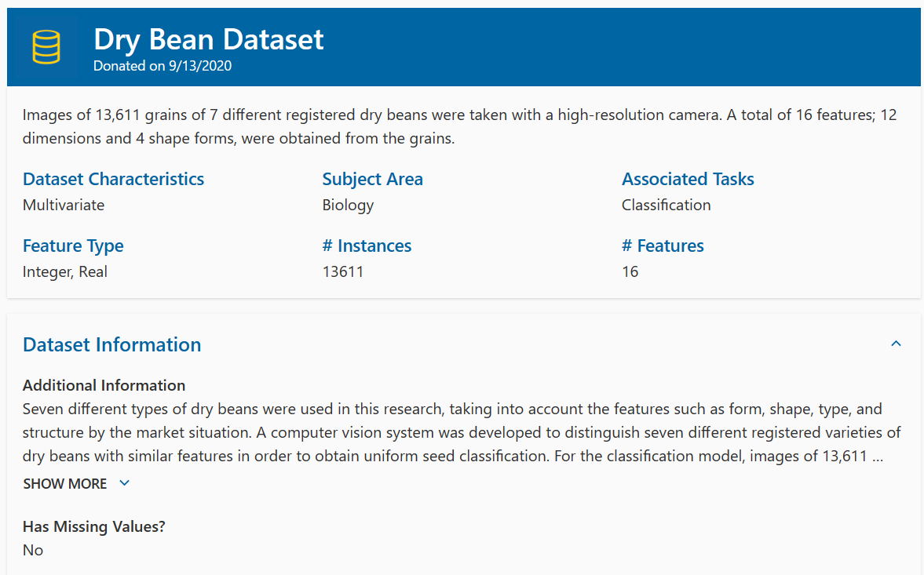
Task: Click the # Features heading
Action: (x=663, y=246)
